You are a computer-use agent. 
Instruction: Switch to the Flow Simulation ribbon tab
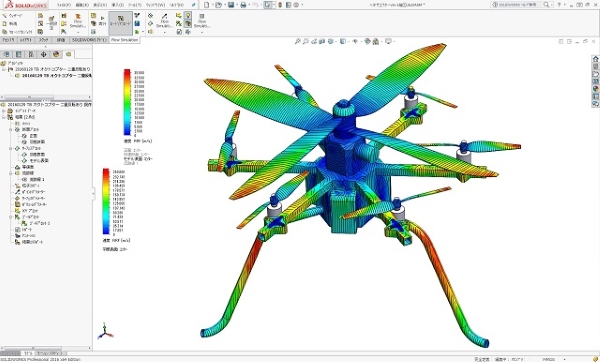[x=124, y=40]
